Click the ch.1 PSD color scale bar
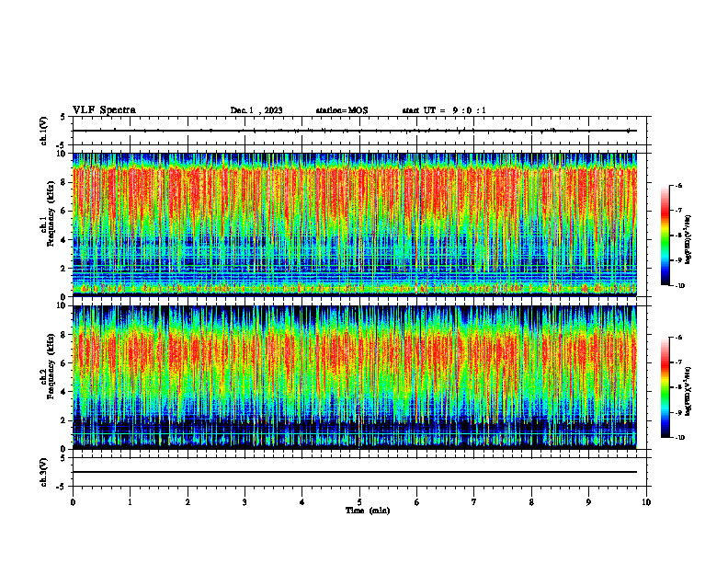The height and width of the screenshot is (563, 728). (665, 236)
